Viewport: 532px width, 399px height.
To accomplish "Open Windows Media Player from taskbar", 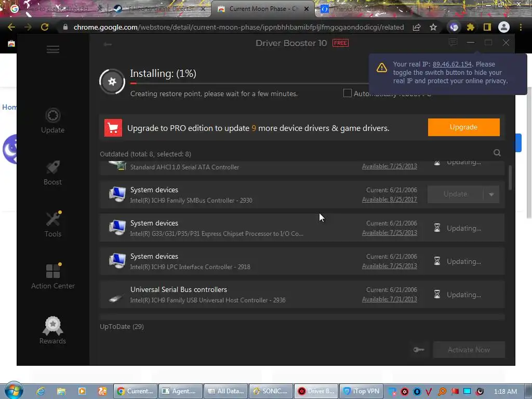I will (82, 391).
